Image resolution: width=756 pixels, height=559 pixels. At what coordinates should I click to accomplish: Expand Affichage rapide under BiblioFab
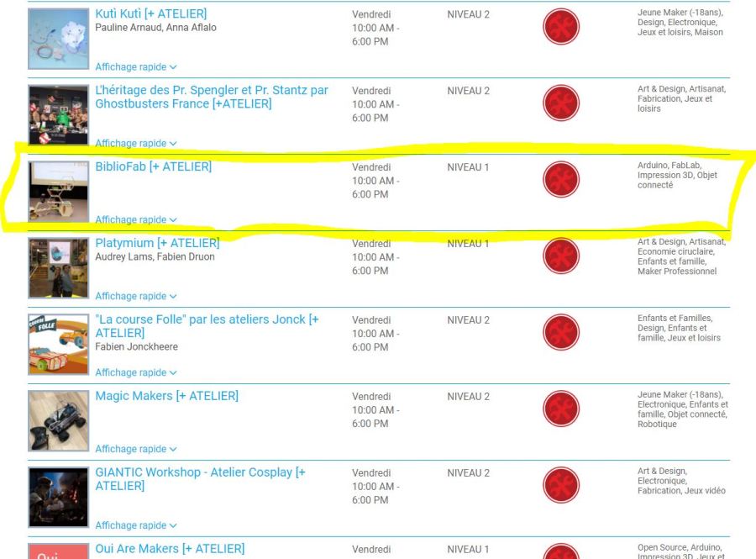(136, 220)
